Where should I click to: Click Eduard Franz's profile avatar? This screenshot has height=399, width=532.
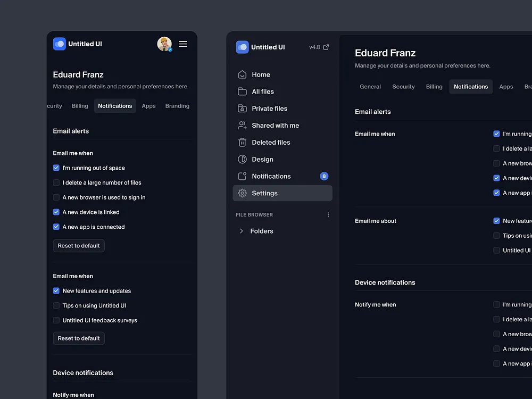click(x=164, y=44)
